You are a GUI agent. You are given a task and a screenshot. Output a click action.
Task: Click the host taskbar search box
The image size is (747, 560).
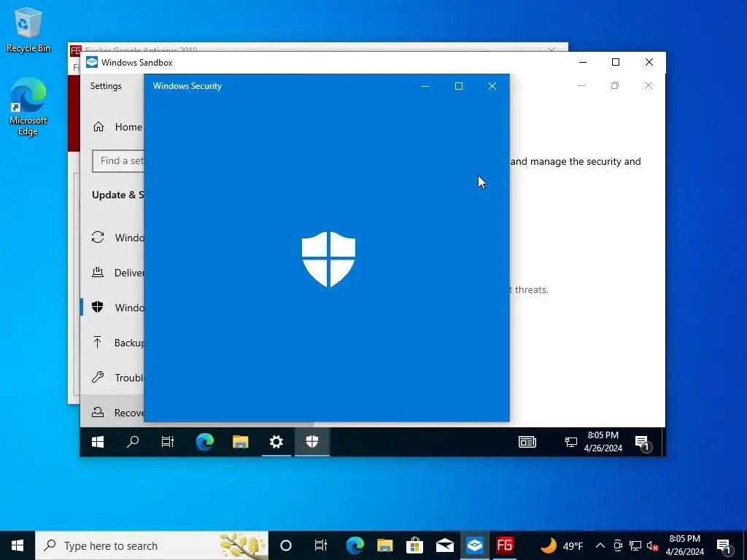pyautogui.click(x=152, y=545)
